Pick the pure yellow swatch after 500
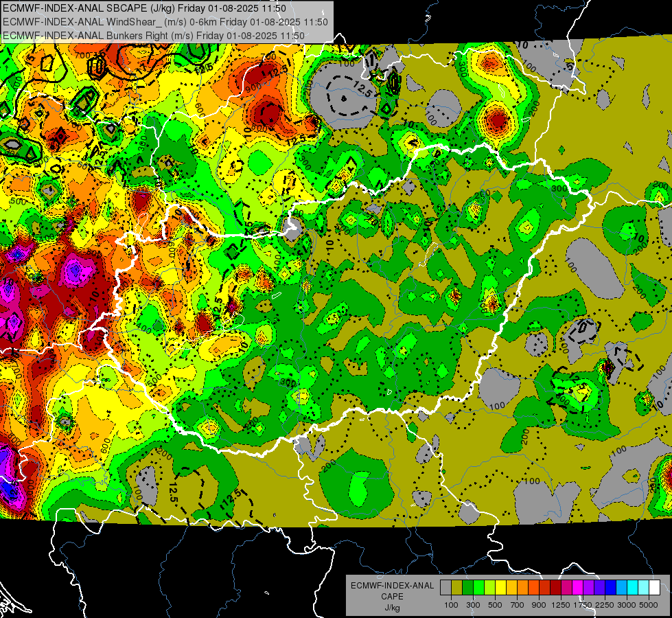This screenshot has width=672, height=618. (x=500, y=588)
